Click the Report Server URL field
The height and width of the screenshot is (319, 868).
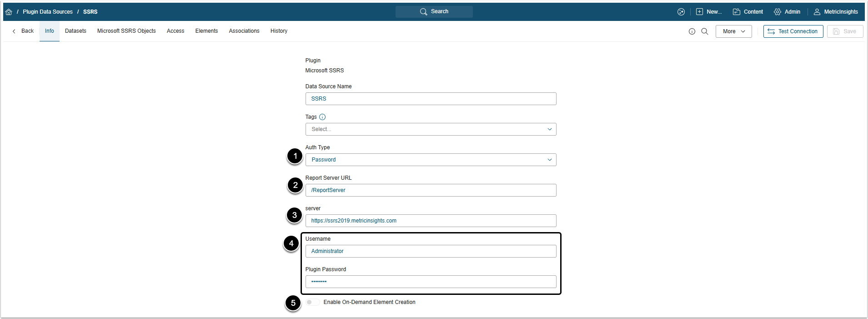[431, 190]
